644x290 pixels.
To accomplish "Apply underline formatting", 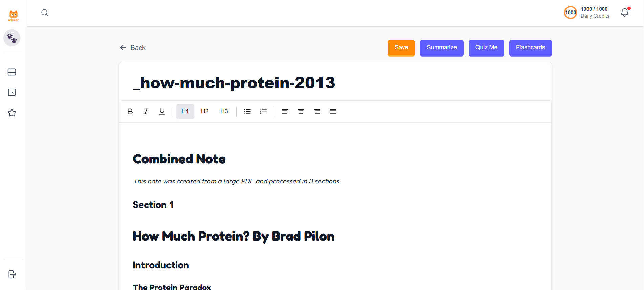I will (162, 111).
